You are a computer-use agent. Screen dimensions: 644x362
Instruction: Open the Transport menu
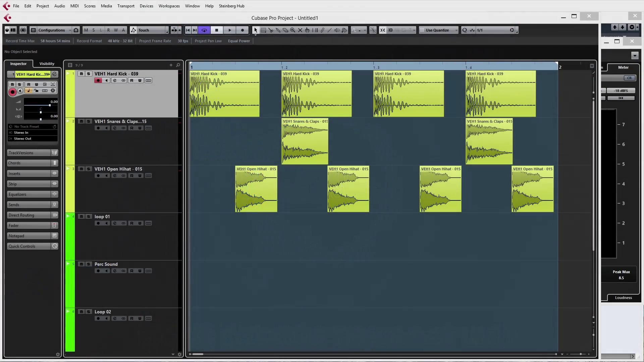coord(126,6)
